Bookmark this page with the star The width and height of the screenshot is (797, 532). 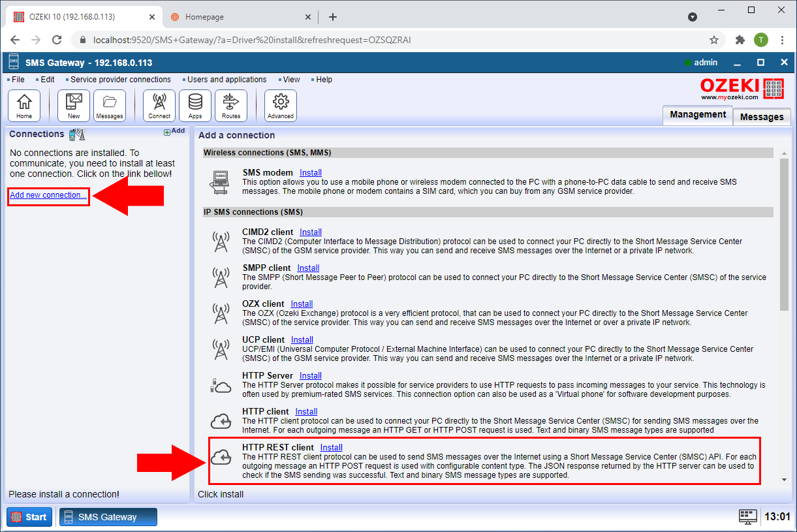tap(714, 40)
